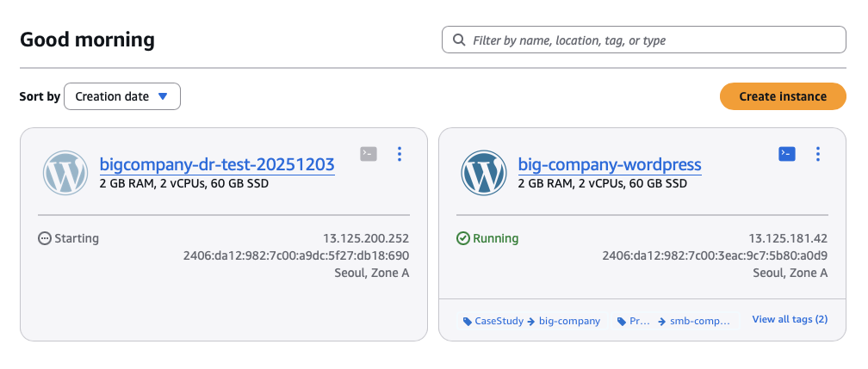Click IPv6 address of big-company-wordpress
Viewport: 868px width, 369px height.
(715, 255)
